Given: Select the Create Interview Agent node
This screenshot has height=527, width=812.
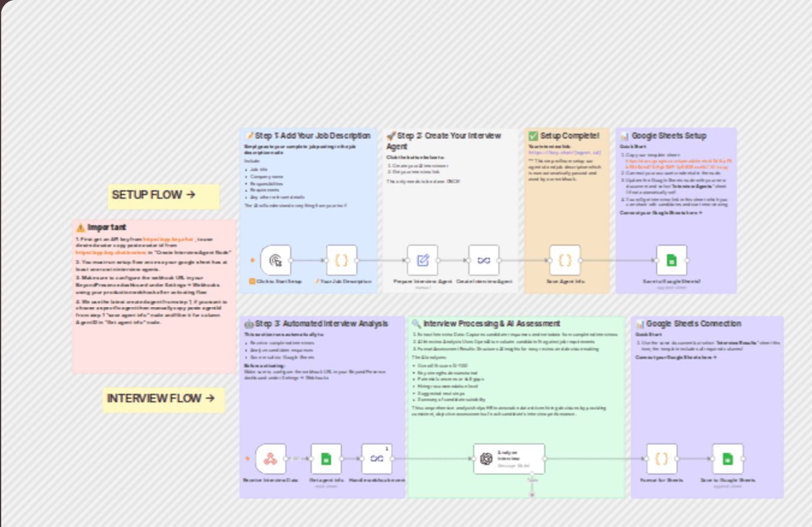Looking at the screenshot, I should tap(484, 260).
